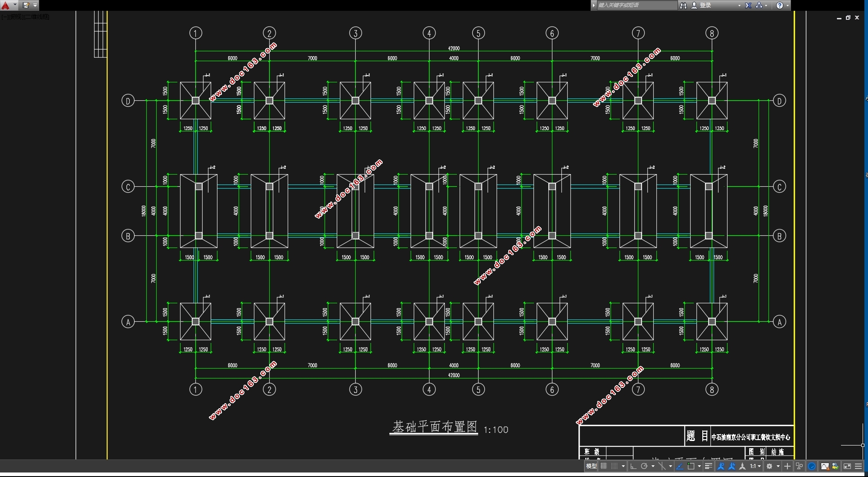Select the left 18000 vertical dimension text

[x=144, y=211]
